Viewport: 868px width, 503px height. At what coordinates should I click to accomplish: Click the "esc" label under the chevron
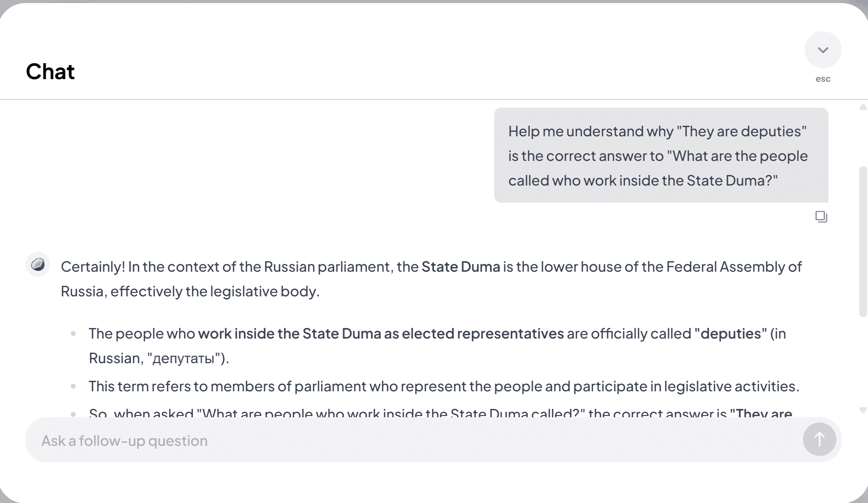pyautogui.click(x=823, y=79)
